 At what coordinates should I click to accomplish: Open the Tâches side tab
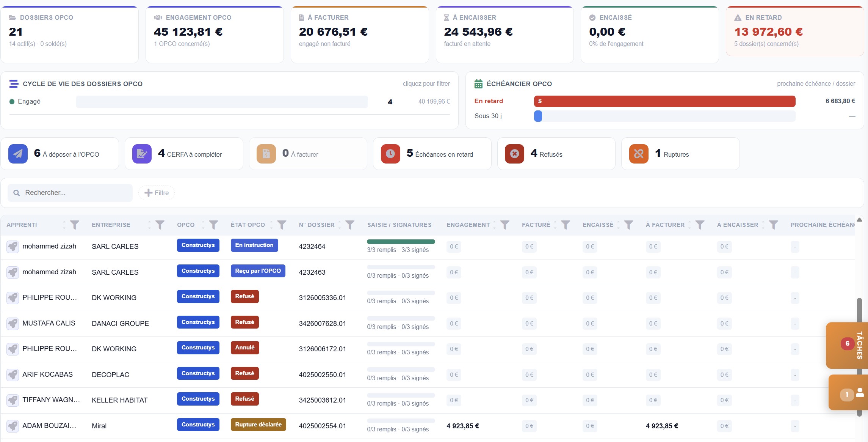pyautogui.click(x=848, y=345)
